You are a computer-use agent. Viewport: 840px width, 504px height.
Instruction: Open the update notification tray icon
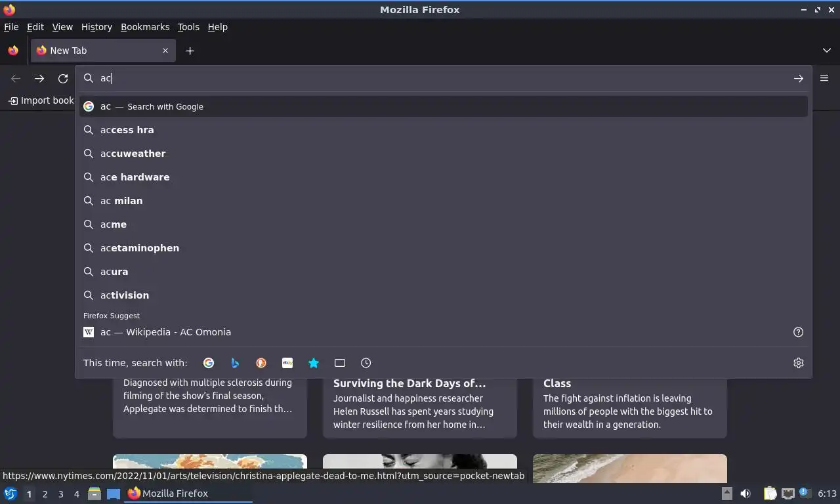coord(804,493)
